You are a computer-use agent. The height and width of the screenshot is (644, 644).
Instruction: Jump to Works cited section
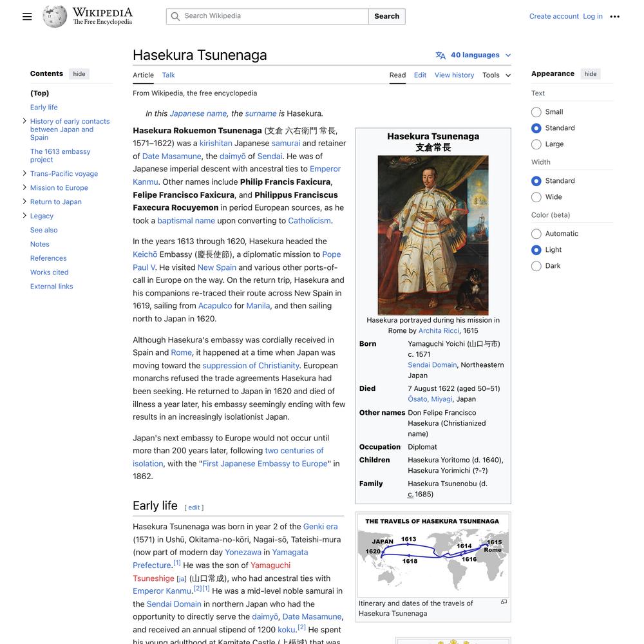(50, 272)
